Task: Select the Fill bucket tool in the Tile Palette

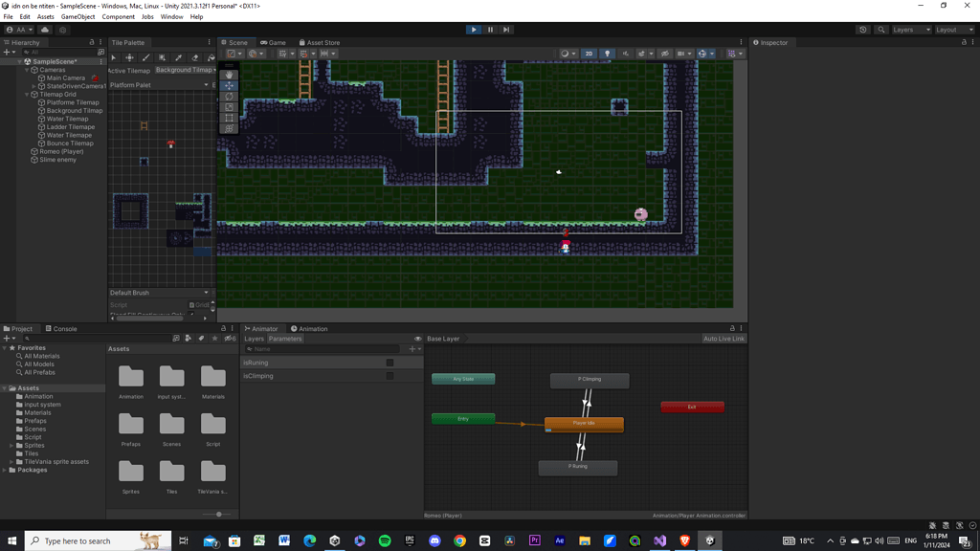Action: [x=211, y=58]
